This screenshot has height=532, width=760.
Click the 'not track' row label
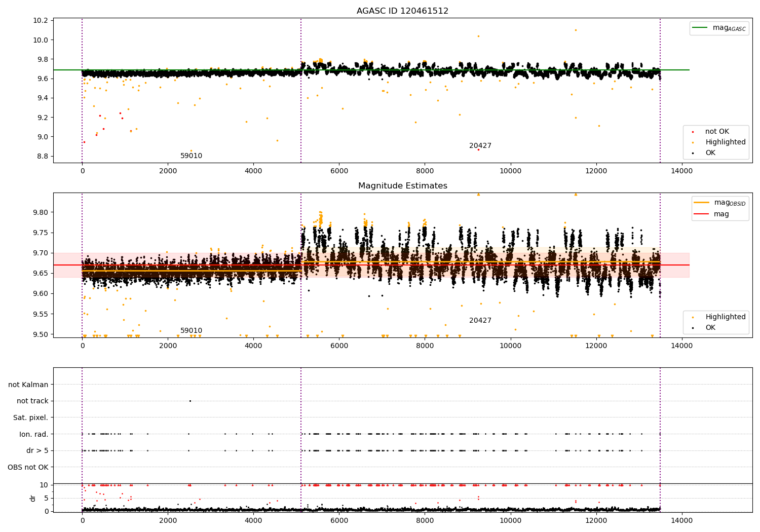[x=32, y=401]
